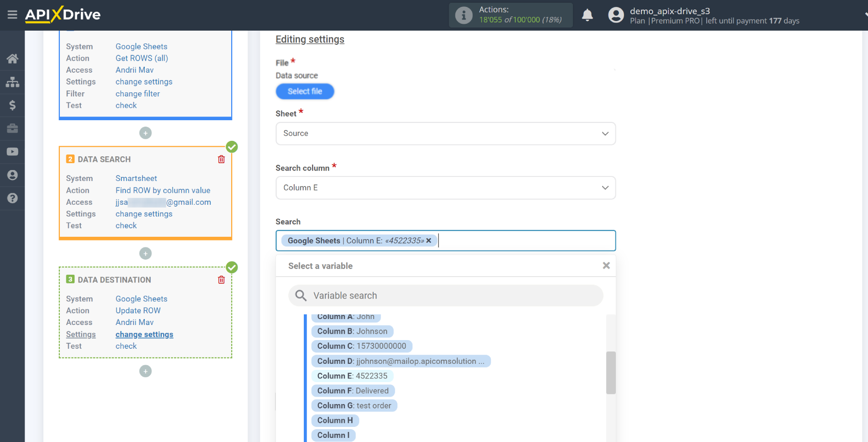The height and width of the screenshot is (442, 868).
Task: Open the billing dollar sidebar icon
Action: tap(12, 105)
